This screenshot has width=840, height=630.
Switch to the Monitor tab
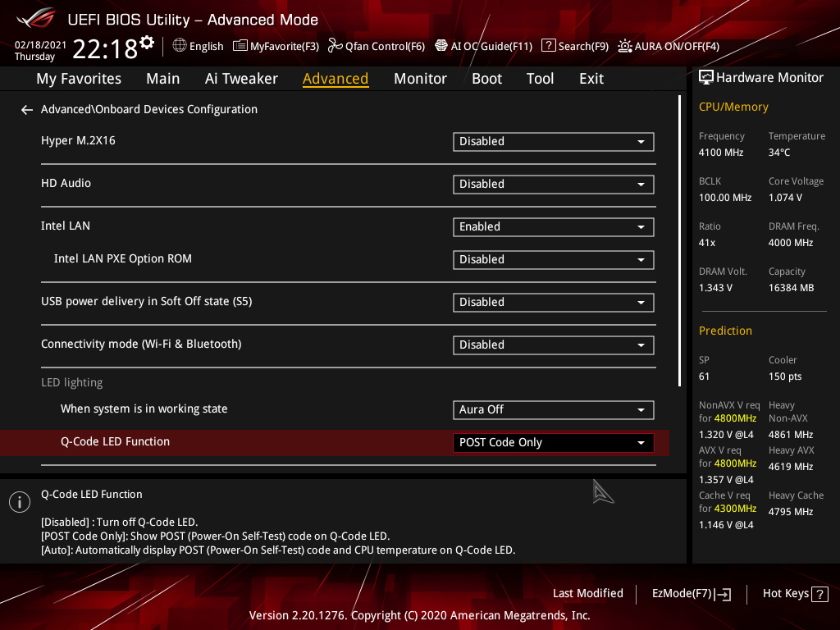click(x=420, y=79)
